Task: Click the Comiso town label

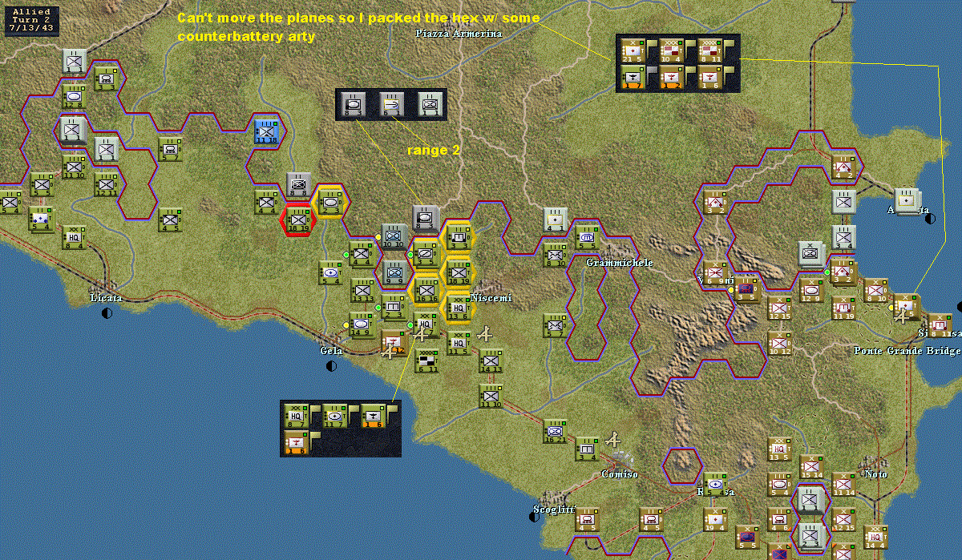Action: pyautogui.click(x=620, y=474)
